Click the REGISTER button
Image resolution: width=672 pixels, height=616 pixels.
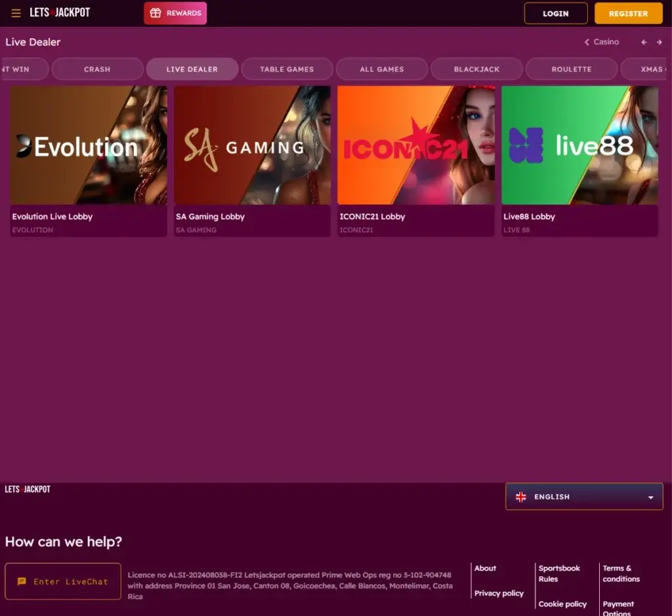(628, 13)
